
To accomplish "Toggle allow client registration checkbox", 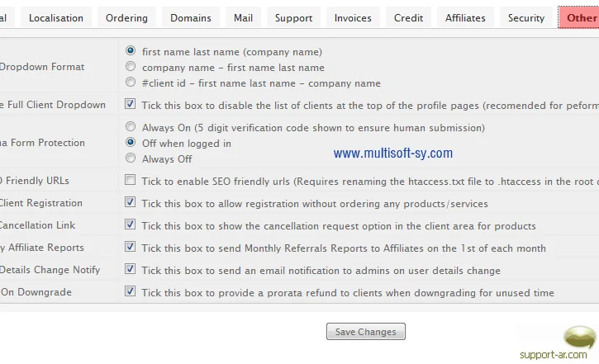I will pyautogui.click(x=131, y=202).
